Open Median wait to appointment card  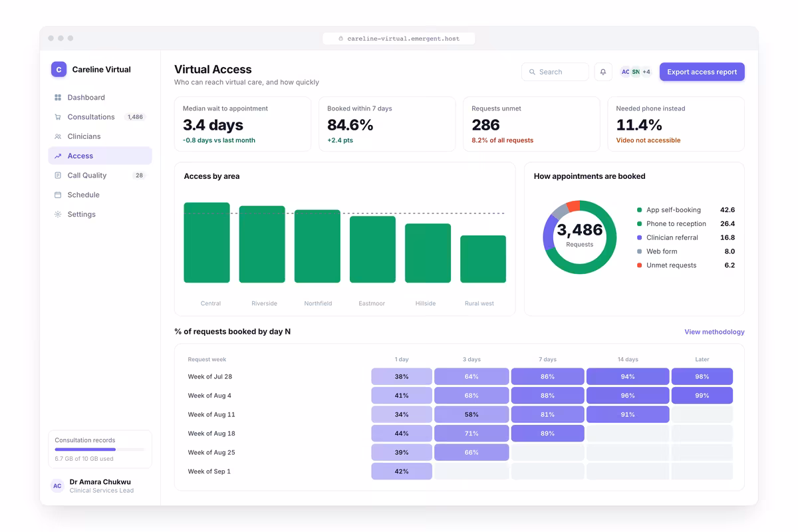243,124
